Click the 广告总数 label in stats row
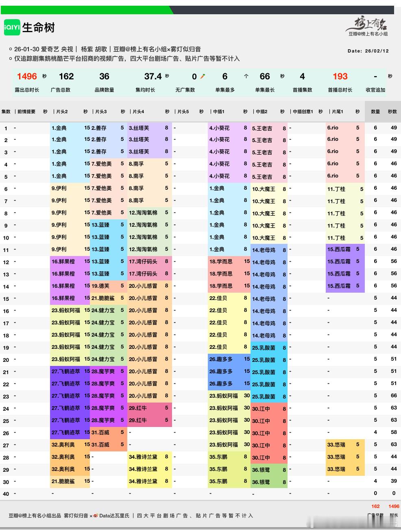This screenshot has width=401, height=532. pos(61,90)
